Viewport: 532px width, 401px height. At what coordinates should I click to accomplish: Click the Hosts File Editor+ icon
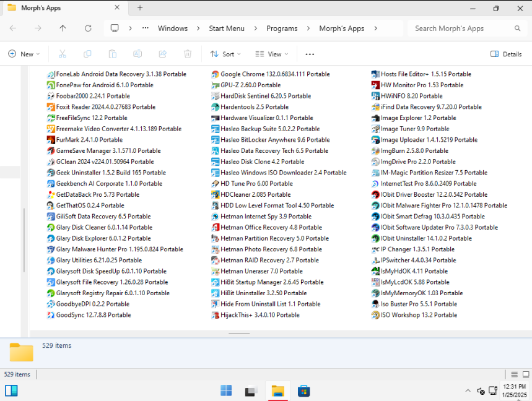[x=375, y=74]
